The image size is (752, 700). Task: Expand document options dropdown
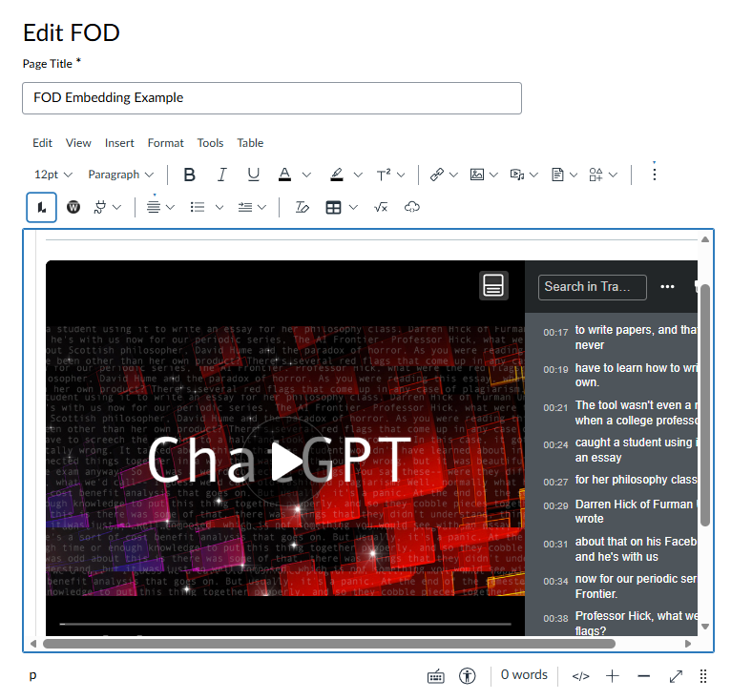574,175
